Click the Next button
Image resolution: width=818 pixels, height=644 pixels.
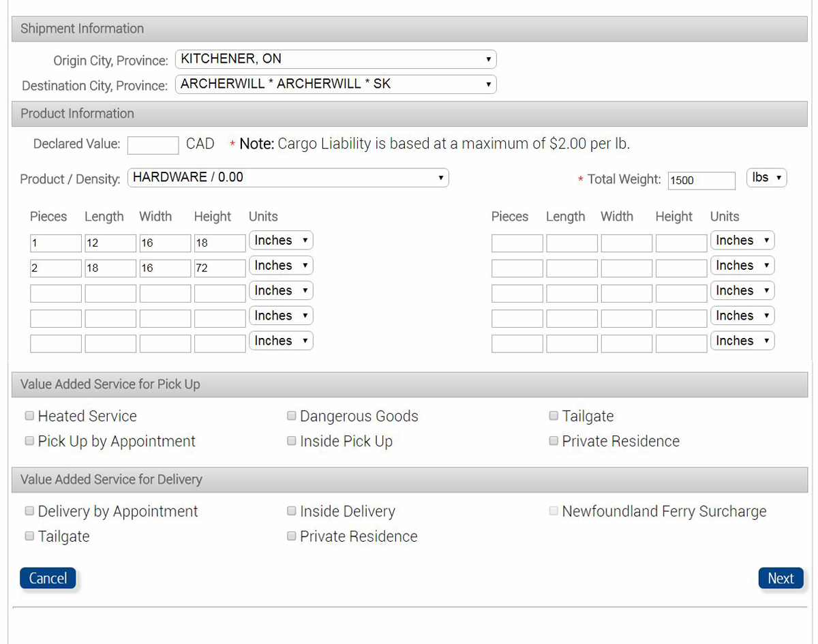coord(781,578)
